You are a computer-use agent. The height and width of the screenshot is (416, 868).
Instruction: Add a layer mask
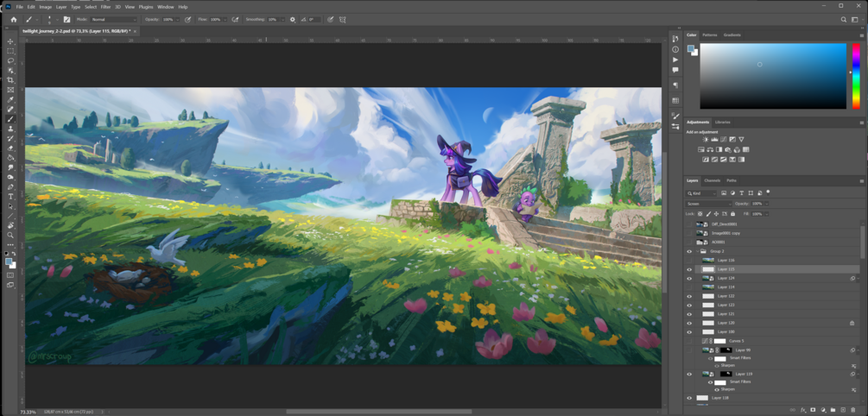pos(814,410)
